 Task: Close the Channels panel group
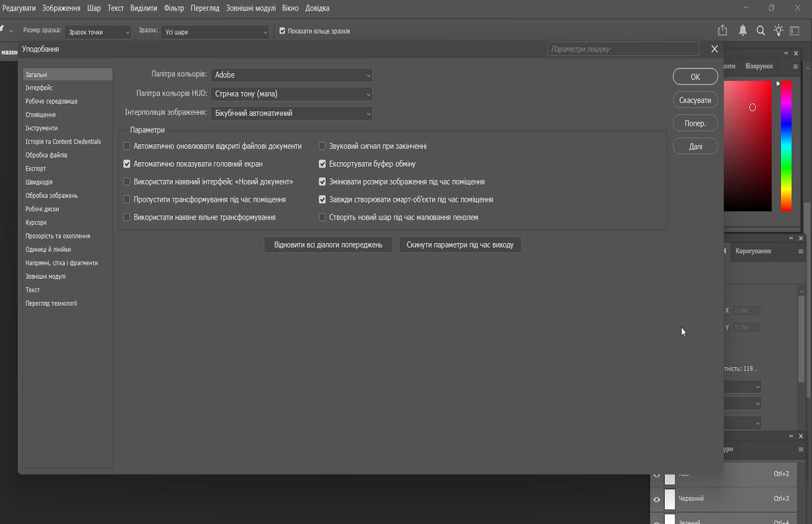tap(801, 436)
